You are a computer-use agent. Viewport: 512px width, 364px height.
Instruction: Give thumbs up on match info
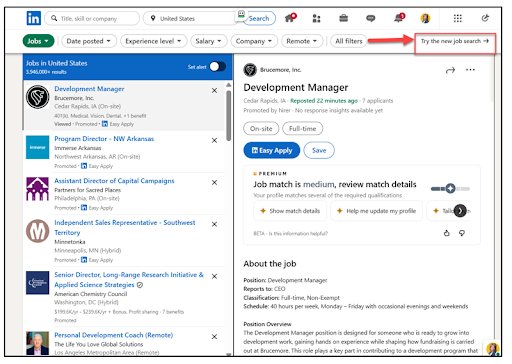pos(447,233)
